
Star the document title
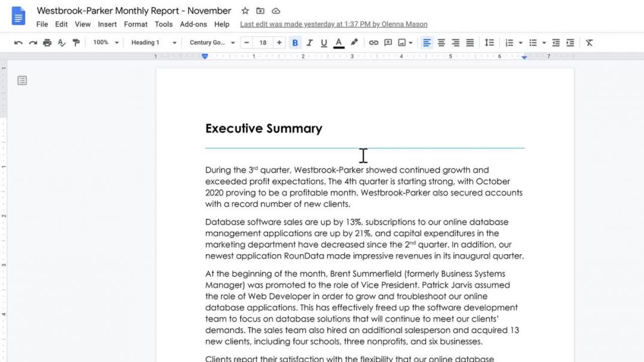[x=245, y=11]
